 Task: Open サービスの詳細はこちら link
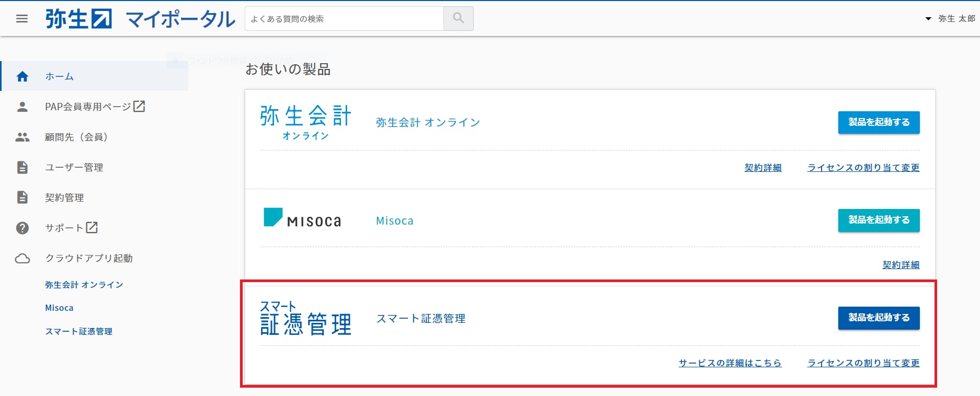pos(730,363)
